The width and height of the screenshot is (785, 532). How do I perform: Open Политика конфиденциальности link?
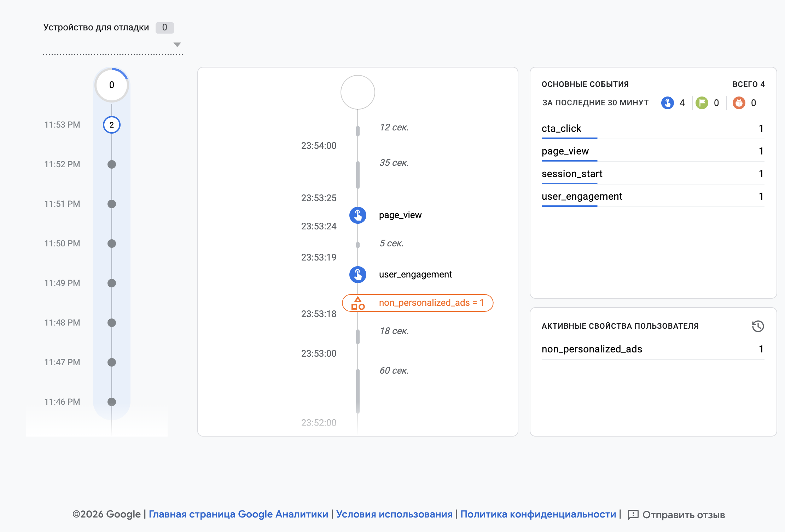(x=538, y=514)
